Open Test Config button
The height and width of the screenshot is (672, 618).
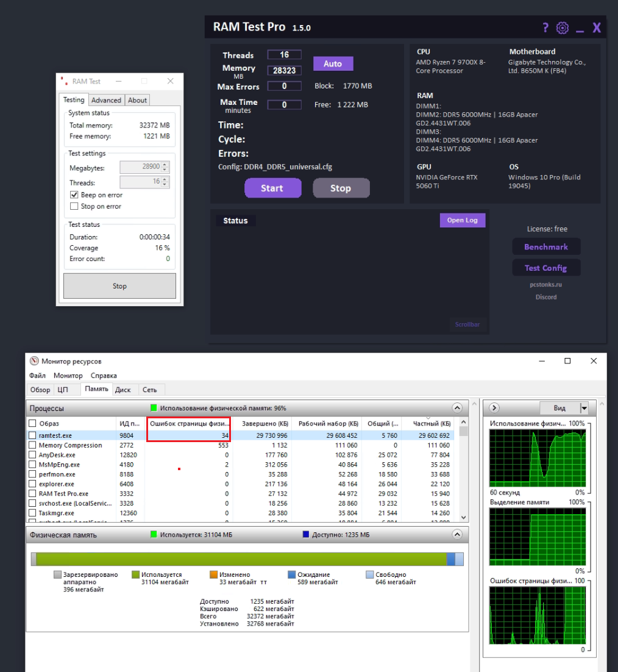point(546,268)
